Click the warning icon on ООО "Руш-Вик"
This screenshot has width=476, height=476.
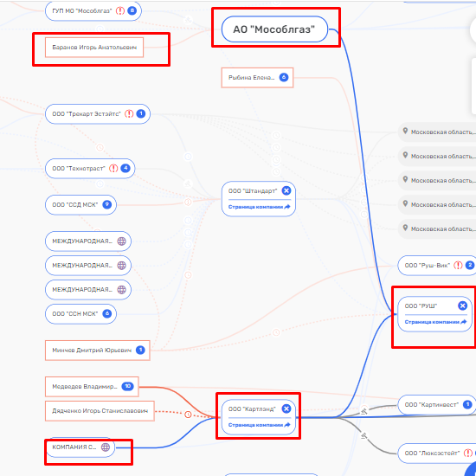coord(458,266)
